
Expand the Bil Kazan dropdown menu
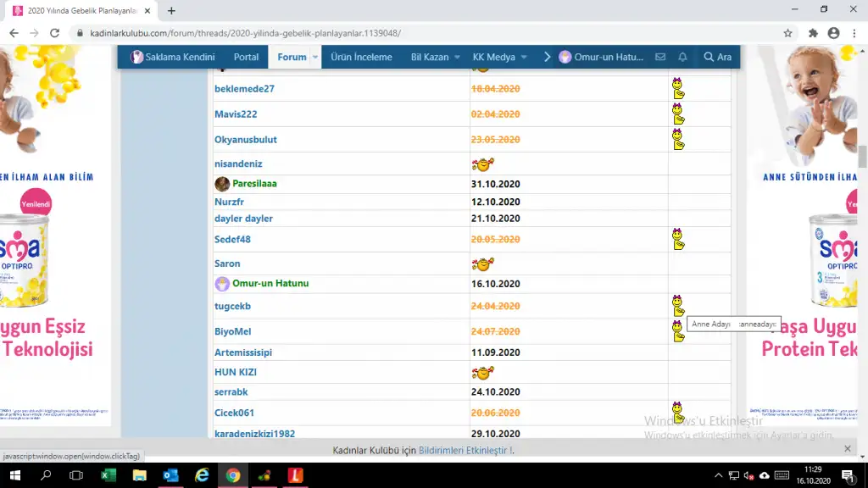click(x=456, y=57)
